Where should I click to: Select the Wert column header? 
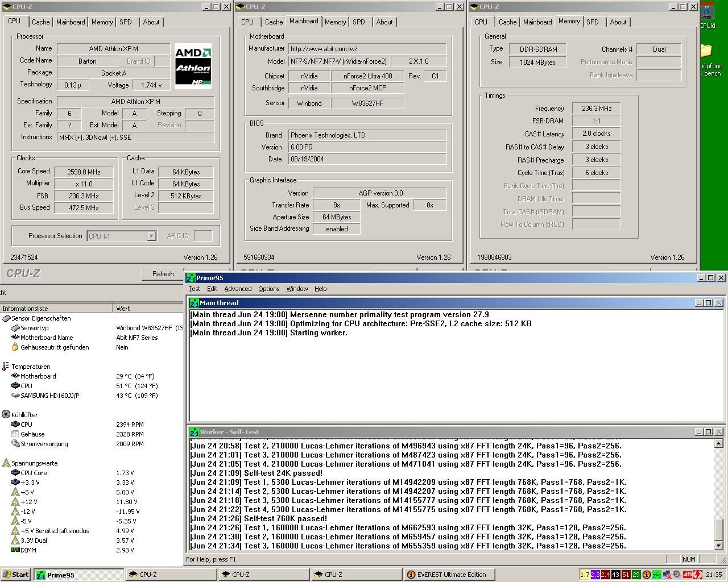[x=148, y=309]
